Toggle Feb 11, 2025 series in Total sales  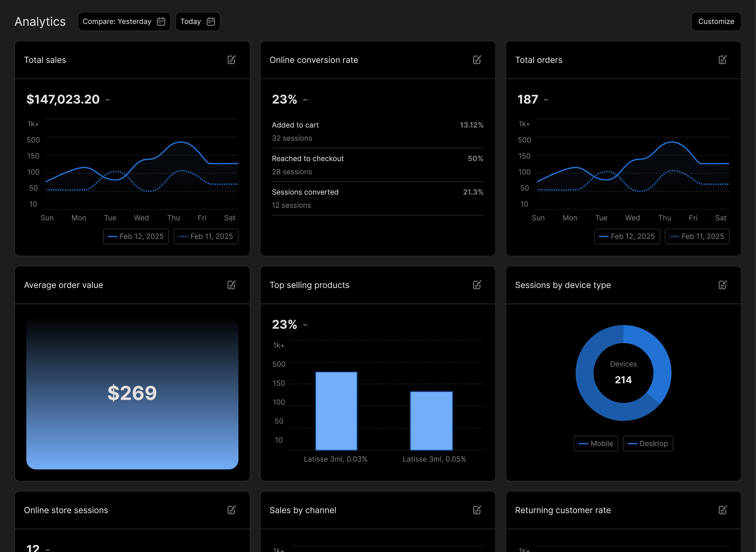(x=206, y=237)
